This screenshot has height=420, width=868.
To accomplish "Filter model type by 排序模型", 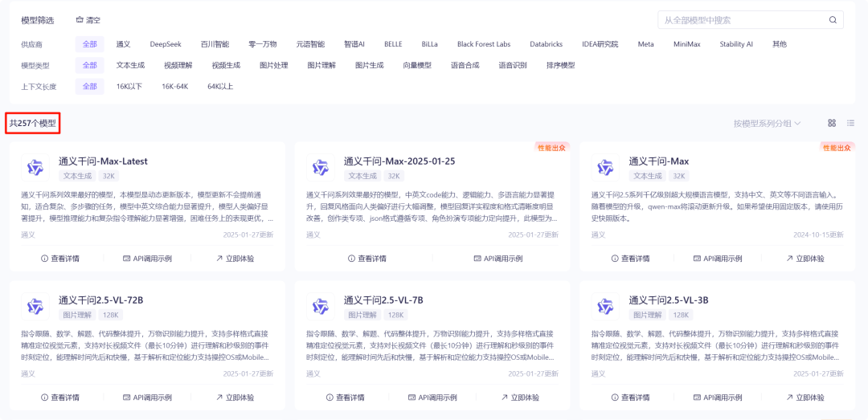I will [x=561, y=65].
